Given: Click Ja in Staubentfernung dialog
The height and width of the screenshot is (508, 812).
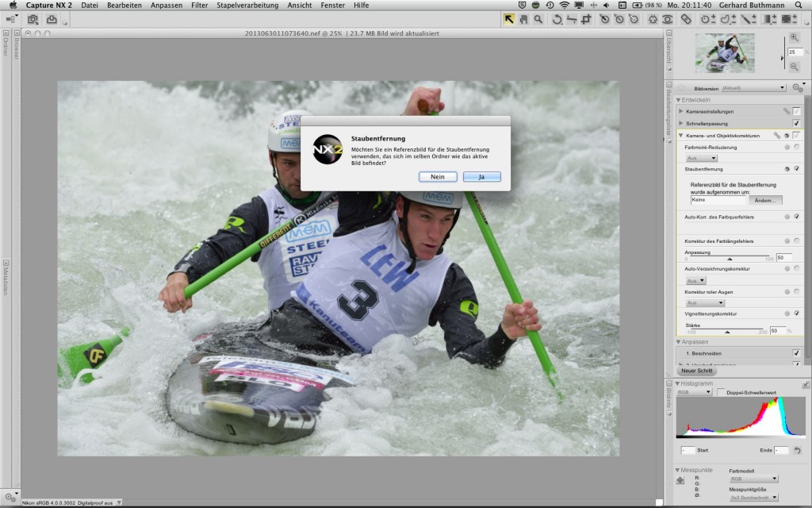Looking at the screenshot, I should click(x=481, y=177).
